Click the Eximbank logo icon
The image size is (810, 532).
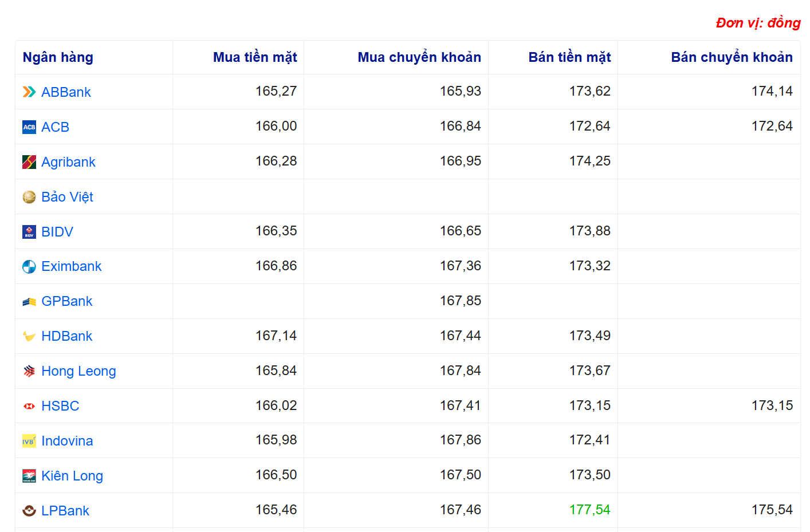(x=29, y=267)
